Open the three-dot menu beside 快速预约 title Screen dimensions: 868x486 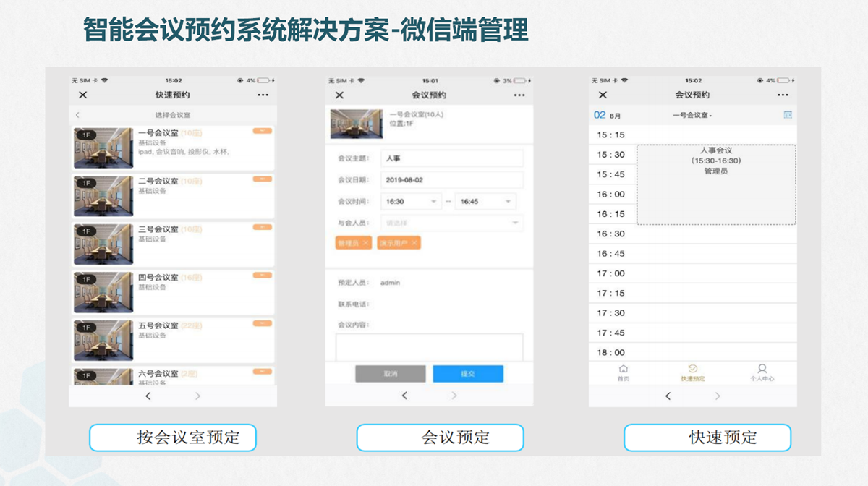click(x=263, y=95)
